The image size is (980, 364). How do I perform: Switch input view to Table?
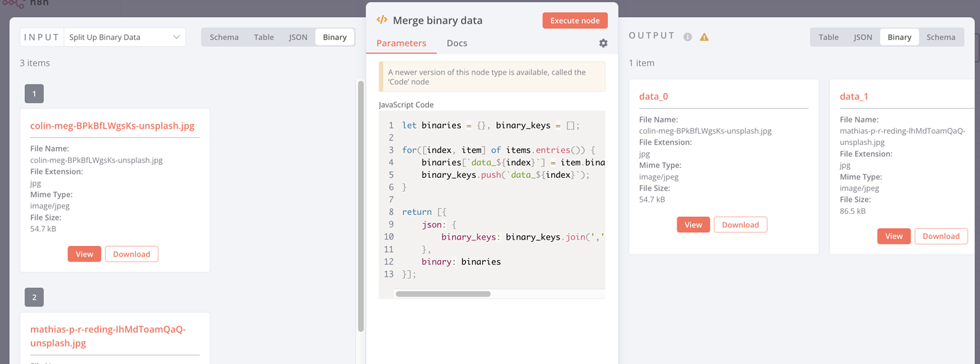point(263,37)
